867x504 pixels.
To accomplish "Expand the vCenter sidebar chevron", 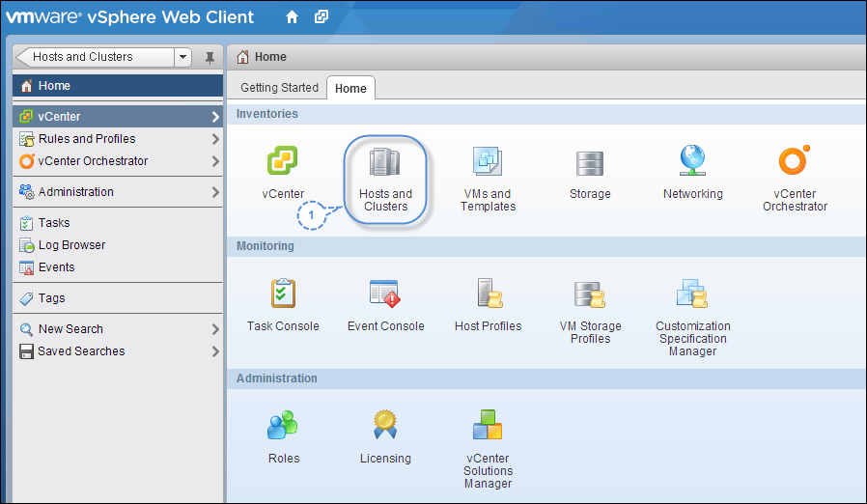I will click(215, 117).
